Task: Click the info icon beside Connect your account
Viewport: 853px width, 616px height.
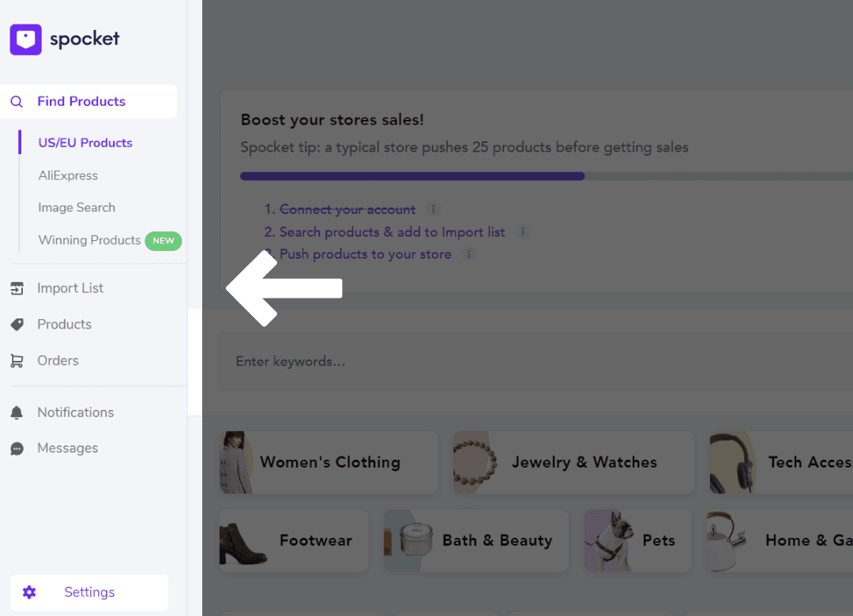Action: tap(432, 209)
